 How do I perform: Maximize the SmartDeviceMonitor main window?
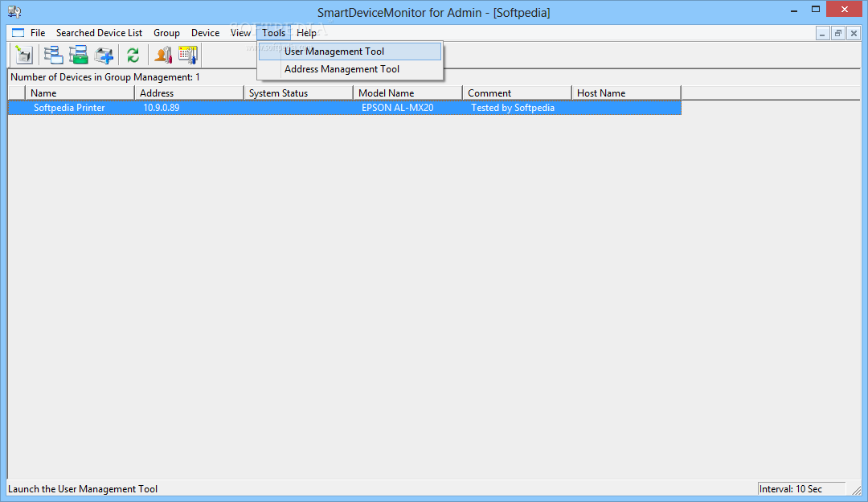point(816,10)
